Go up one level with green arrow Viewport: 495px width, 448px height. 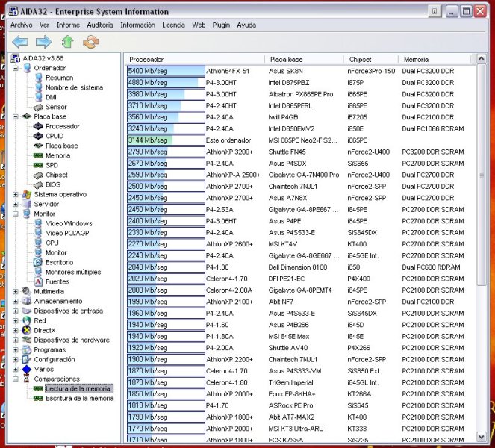tap(67, 42)
